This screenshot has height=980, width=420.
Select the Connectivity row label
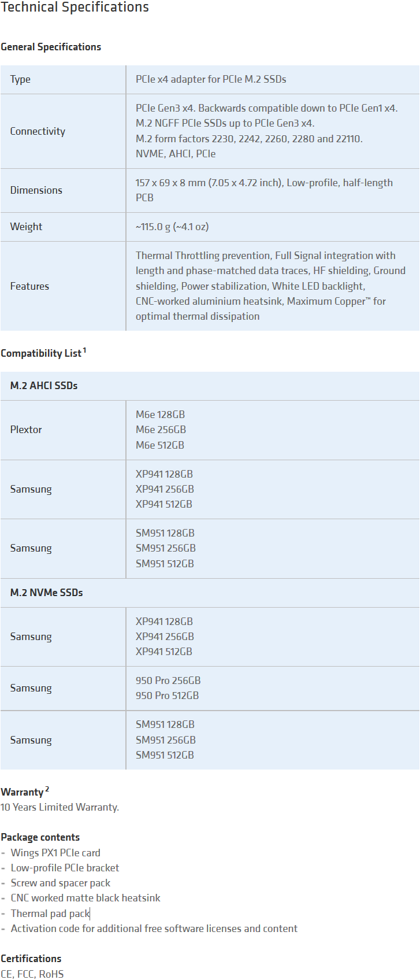[38, 131]
